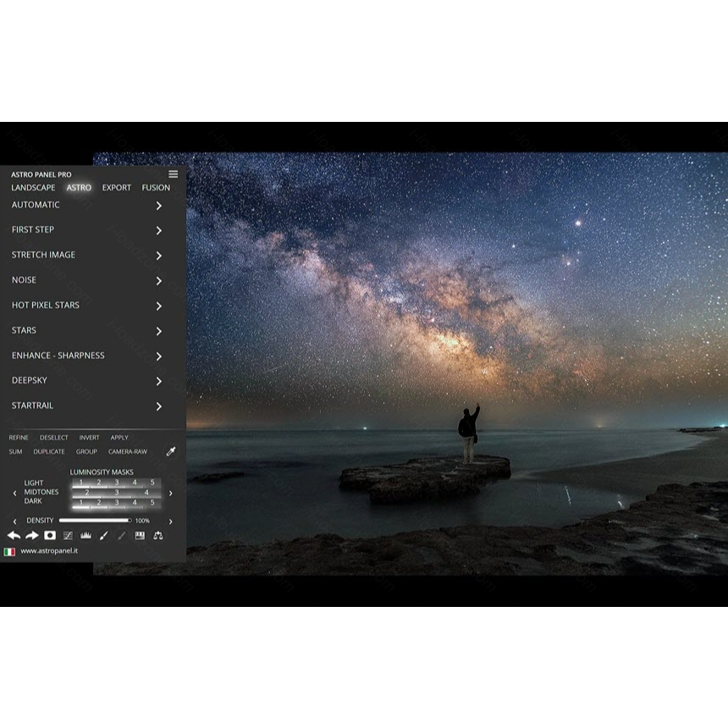
Task: Click the SUM button
Action: (15, 451)
